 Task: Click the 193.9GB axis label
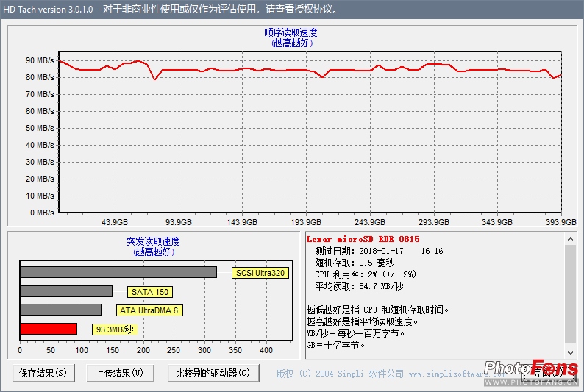[x=306, y=222]
